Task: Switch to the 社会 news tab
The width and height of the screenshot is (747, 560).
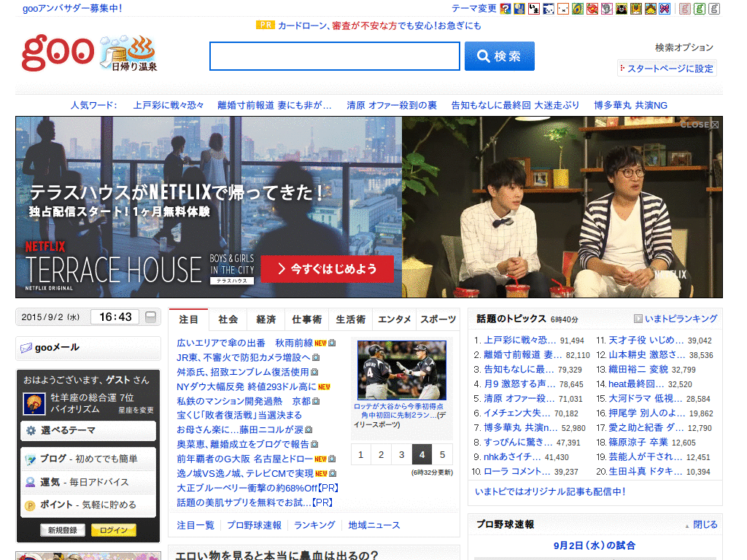Action: click(x=228, y=319)
